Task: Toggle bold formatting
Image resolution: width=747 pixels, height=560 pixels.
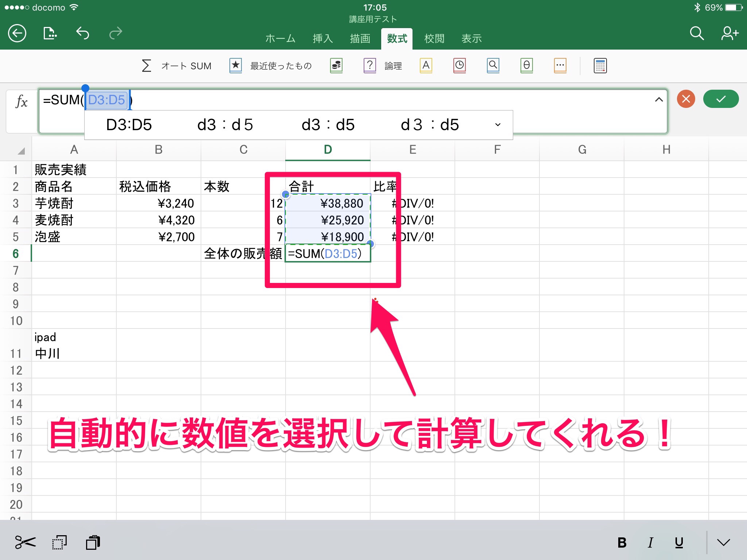Action: coord(622,543)
